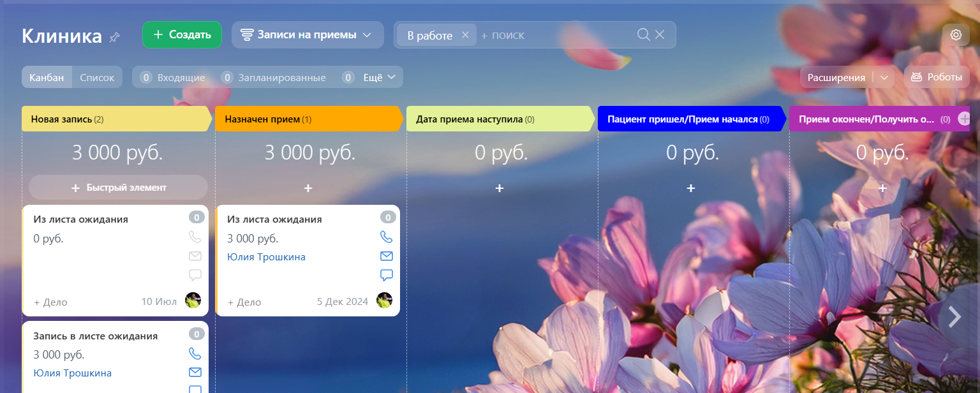This screenshot has height=393, width=980.
Task: Click the green Создать button
Action: coord(182,35)
